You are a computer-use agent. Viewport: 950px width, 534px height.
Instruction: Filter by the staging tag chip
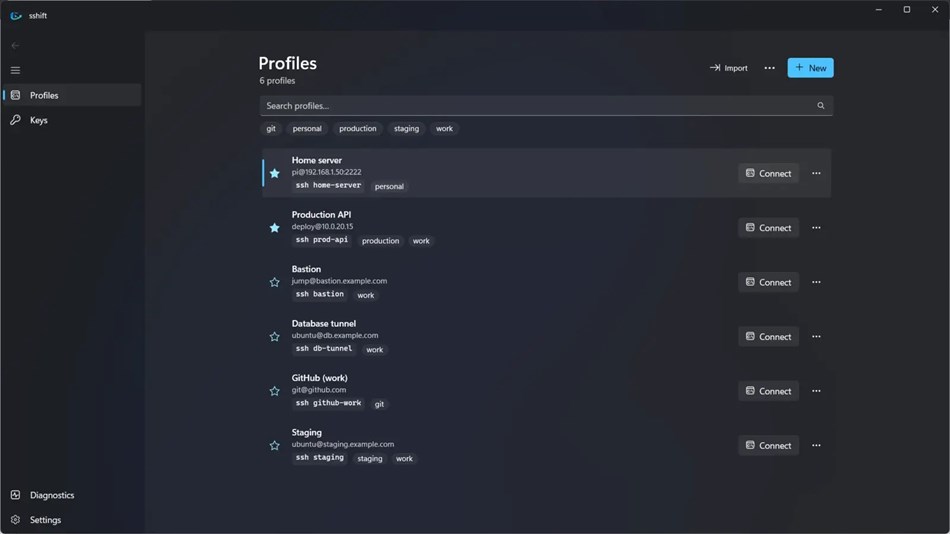(406, 128)
